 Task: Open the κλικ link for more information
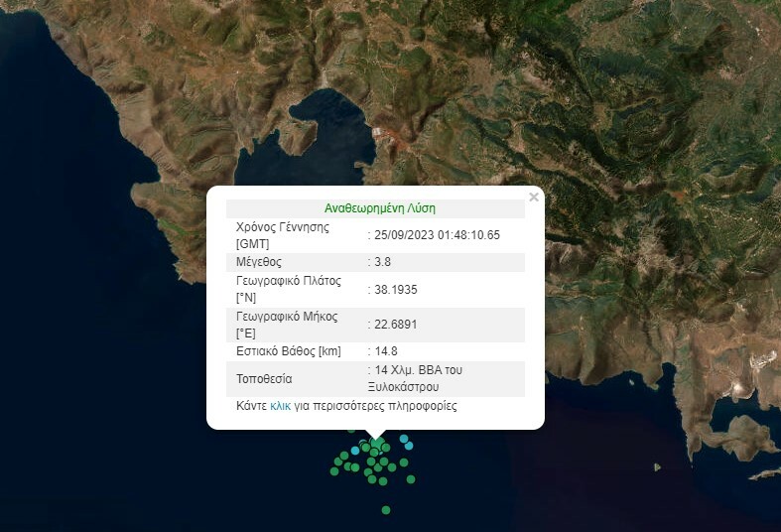pyautogui.click(x=281, y=406)
